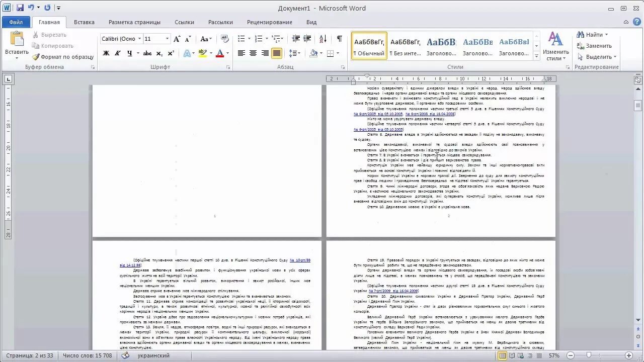Pick the font color red A
The height and width of the screenshot is (362, 644).
point(219,53)
